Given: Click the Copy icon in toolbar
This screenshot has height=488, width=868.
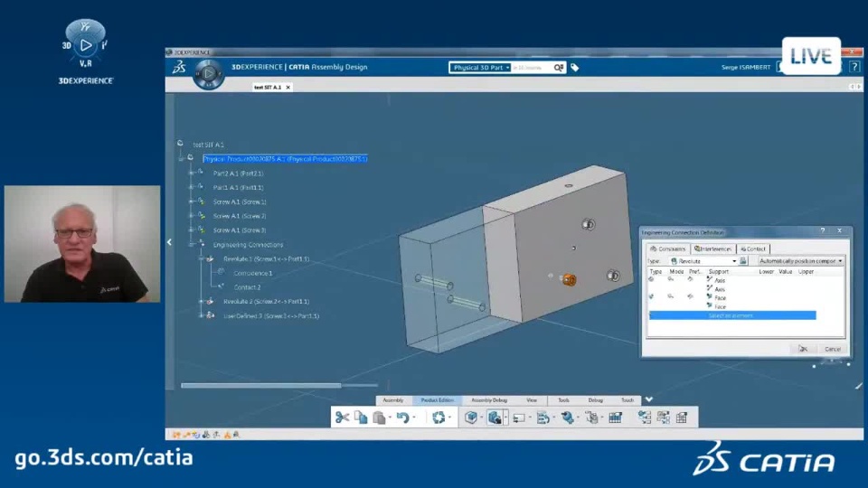Looking at the screenshot, I should click(361, 418).
